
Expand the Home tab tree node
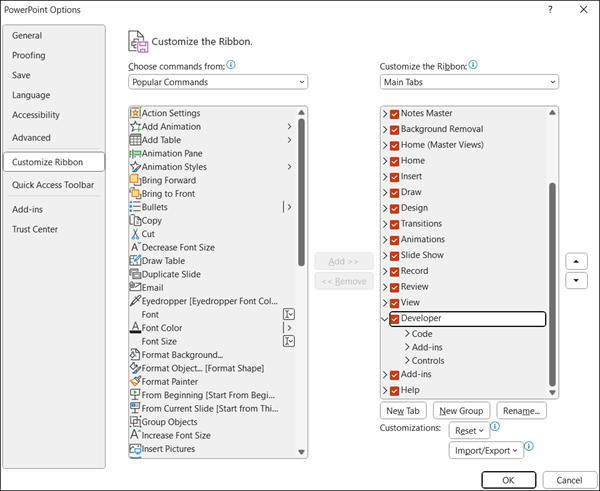pyautogui.click(x=385, y=161)
